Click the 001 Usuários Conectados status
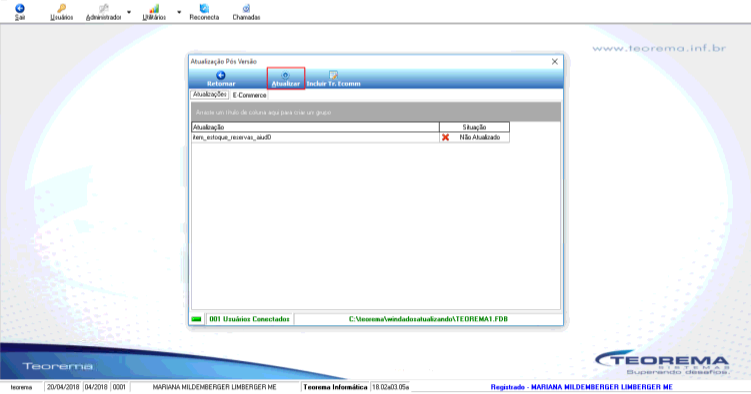This screenshot has width=751, height=394. click(250, 319)
